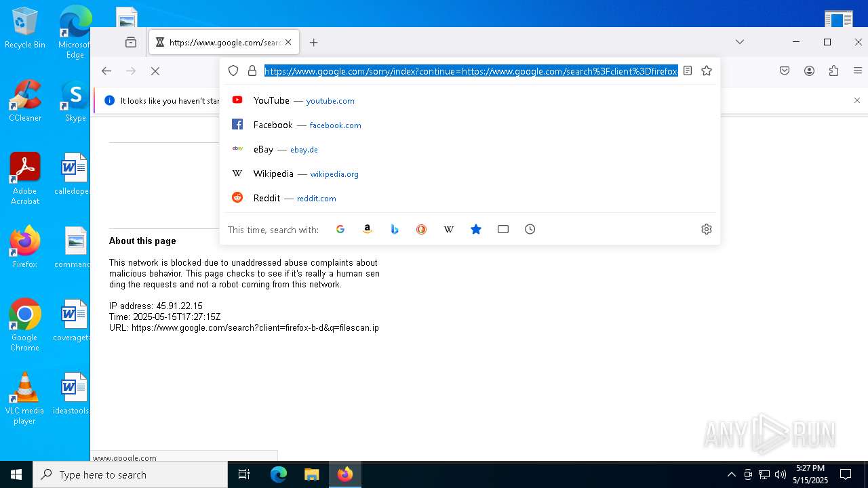Open Firefox application hamburger menu
This screenshot has height=488, width=868.
858,70
